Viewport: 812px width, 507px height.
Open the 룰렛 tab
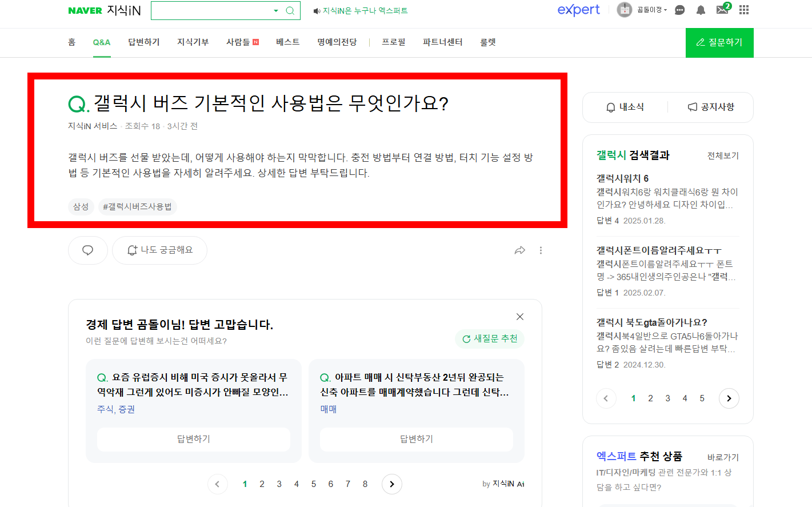click(x=488, y=42)
